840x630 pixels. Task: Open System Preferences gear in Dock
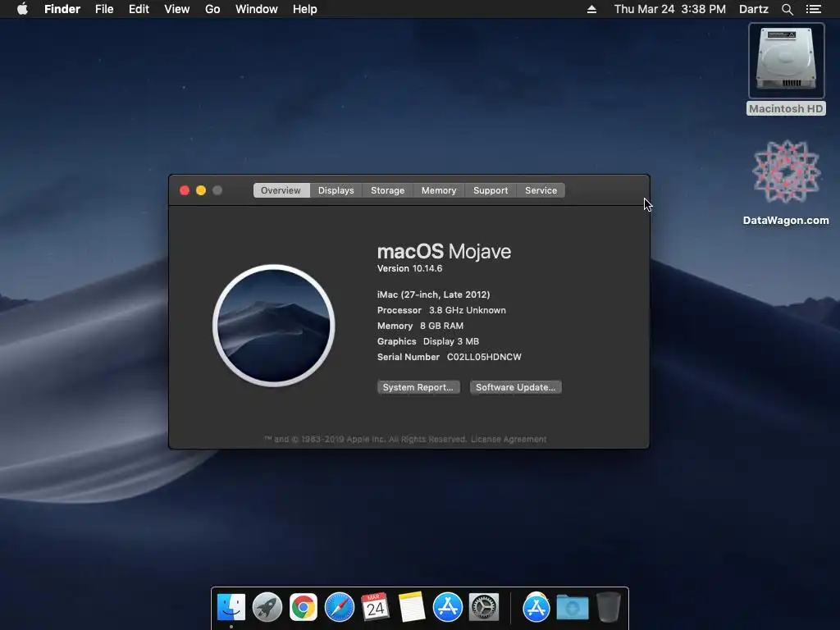click(x=484, y=608)
